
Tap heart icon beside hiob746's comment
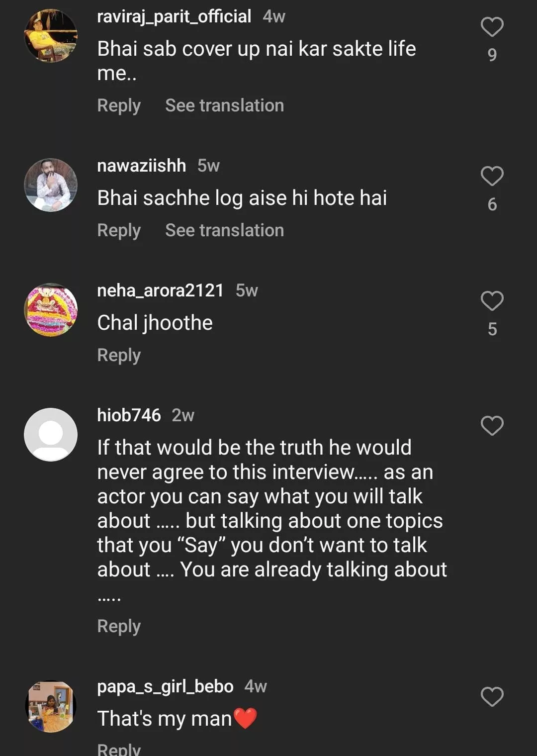(x=492, y=426)
